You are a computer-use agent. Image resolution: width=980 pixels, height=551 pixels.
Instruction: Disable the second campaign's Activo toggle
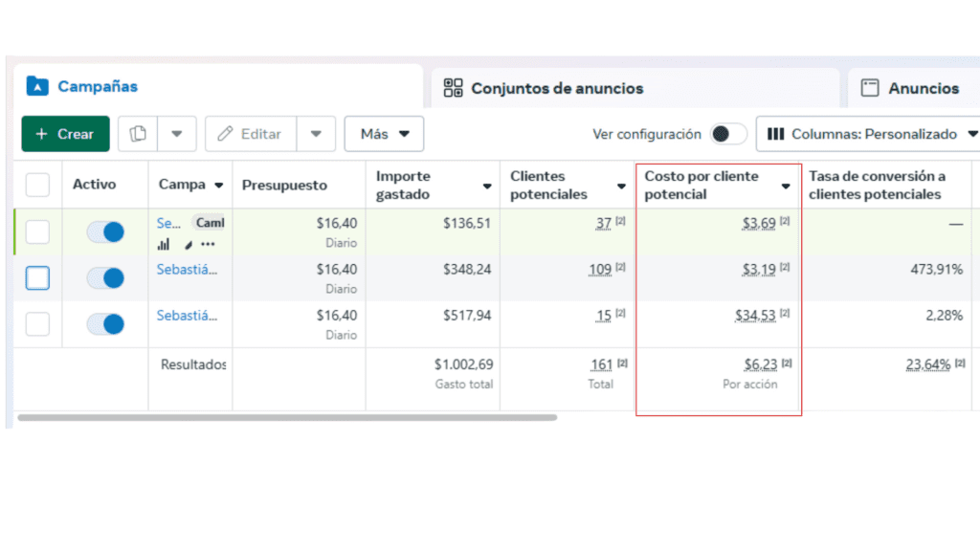click(x=105, y=278)
